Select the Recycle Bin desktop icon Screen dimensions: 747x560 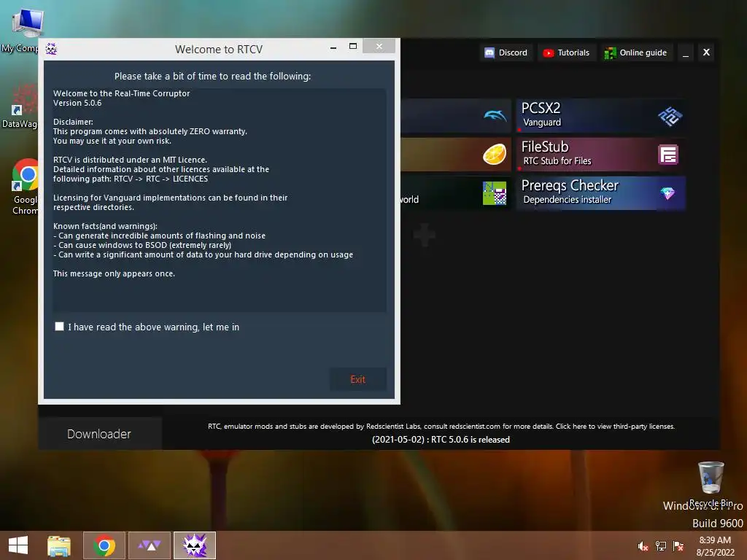711,483
